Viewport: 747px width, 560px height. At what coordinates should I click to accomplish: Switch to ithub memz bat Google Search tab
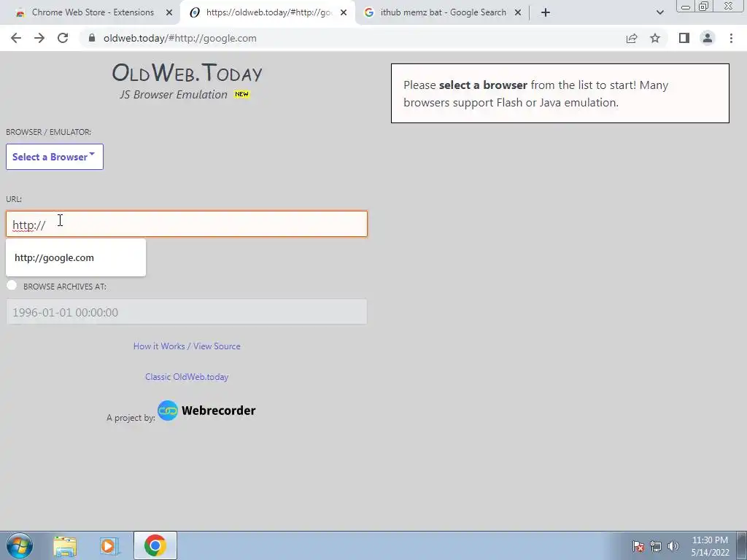click(441, 12)
